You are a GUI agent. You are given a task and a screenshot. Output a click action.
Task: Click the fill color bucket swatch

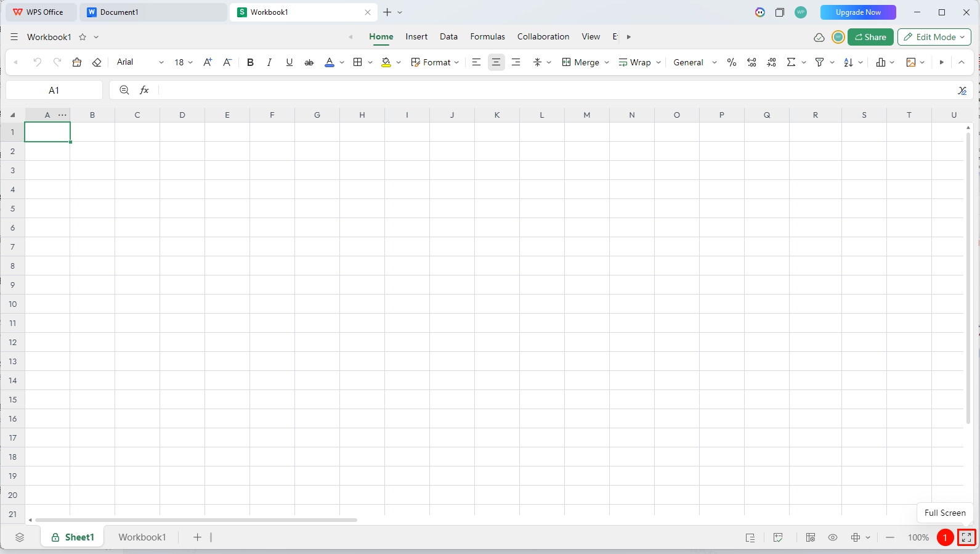click(x=386, y=62)
